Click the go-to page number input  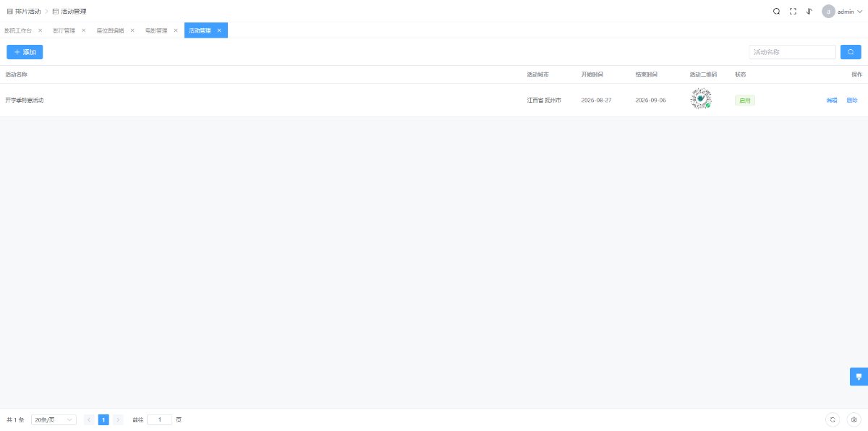pyautogui.click(x=159, y=419)
